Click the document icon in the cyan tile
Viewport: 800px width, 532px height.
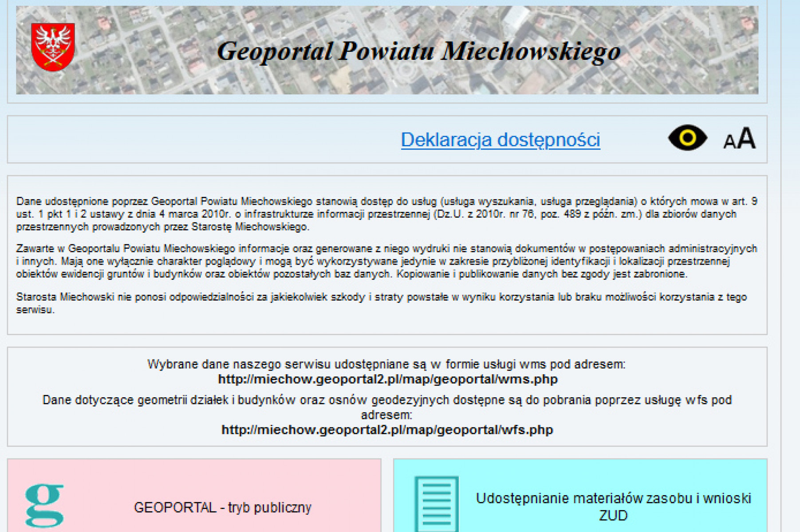tap(436, 504)
